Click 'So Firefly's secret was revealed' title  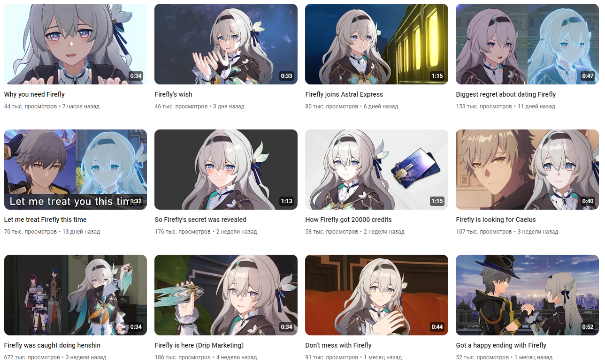pyautogui.click(x=200, y=220)
